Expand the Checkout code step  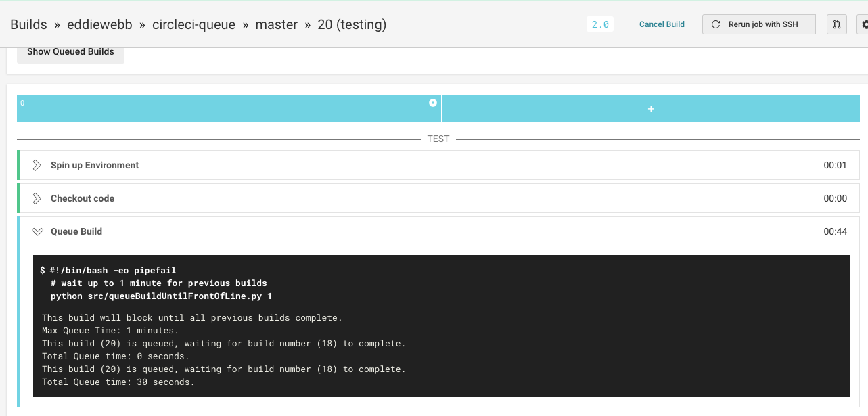click(x=37, y=198)
